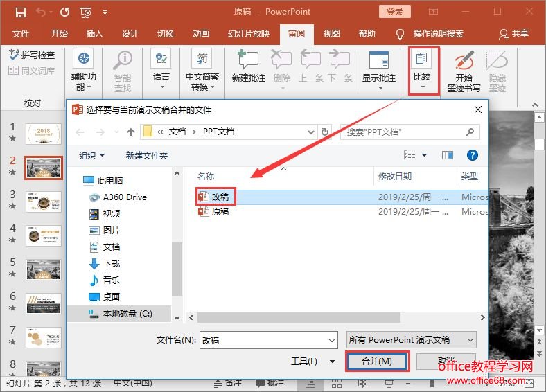The image size is (546, 392).
Task: Click the 操作说明搜索 search box
Action: click(438, 34)
